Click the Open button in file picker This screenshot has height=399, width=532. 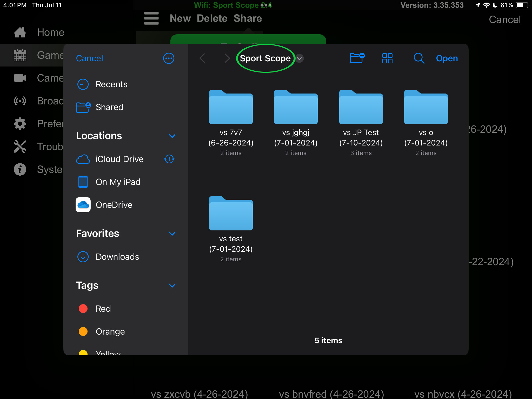(x=447, y=58)
